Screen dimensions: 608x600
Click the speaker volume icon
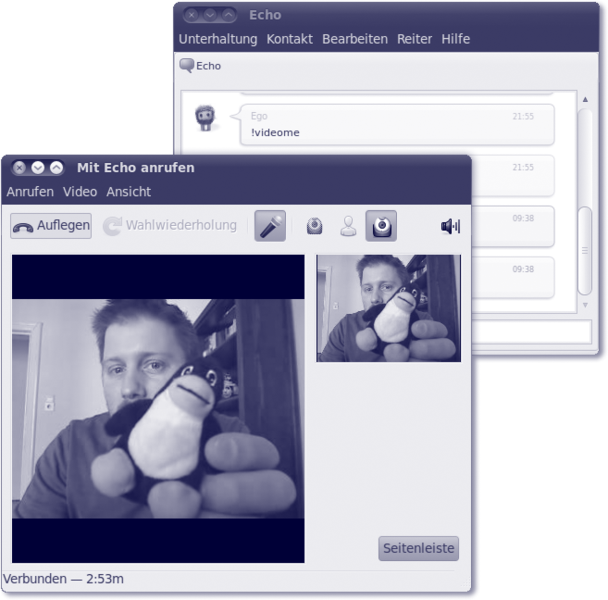pos(450,226)
